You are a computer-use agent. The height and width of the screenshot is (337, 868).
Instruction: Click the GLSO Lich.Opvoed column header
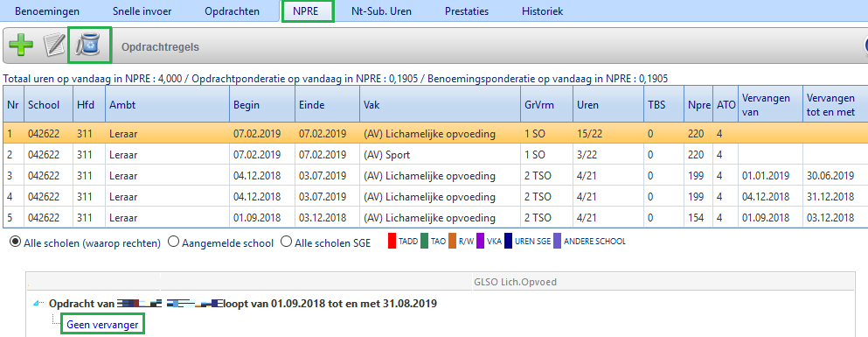(516, 282)
